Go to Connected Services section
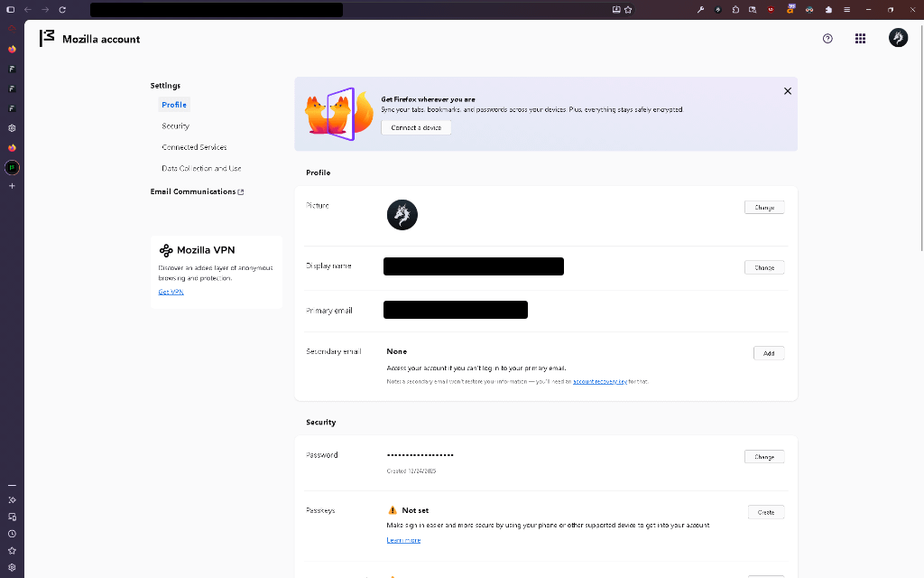This screenshot has height=578, width=924. click(195, 147)
